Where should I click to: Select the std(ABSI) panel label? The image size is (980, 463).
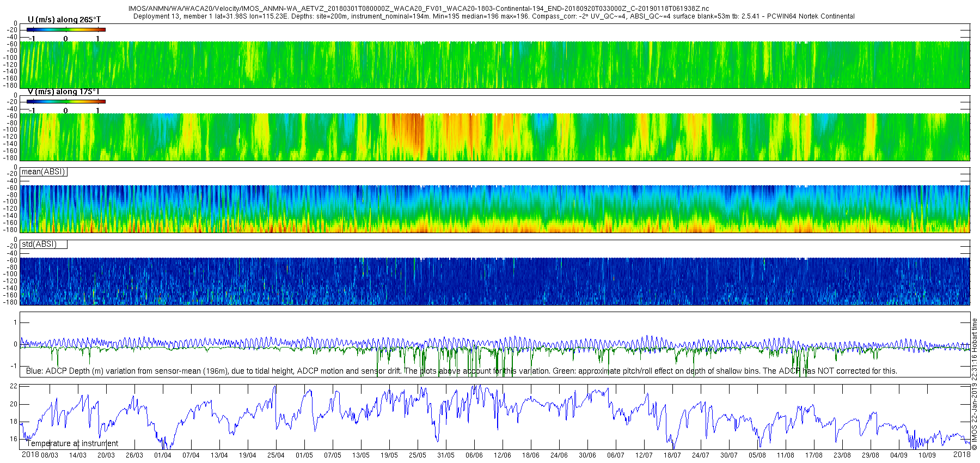point(44,245)
